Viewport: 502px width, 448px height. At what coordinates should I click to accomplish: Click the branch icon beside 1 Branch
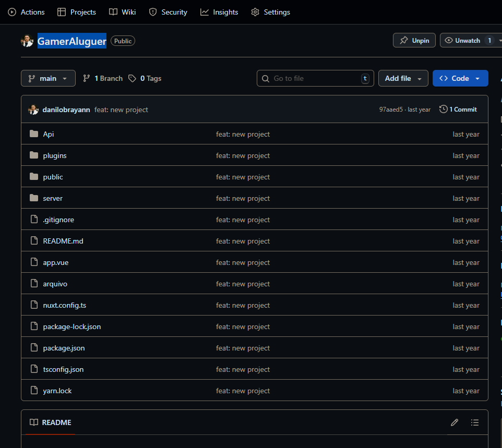(x=87, y=78)
